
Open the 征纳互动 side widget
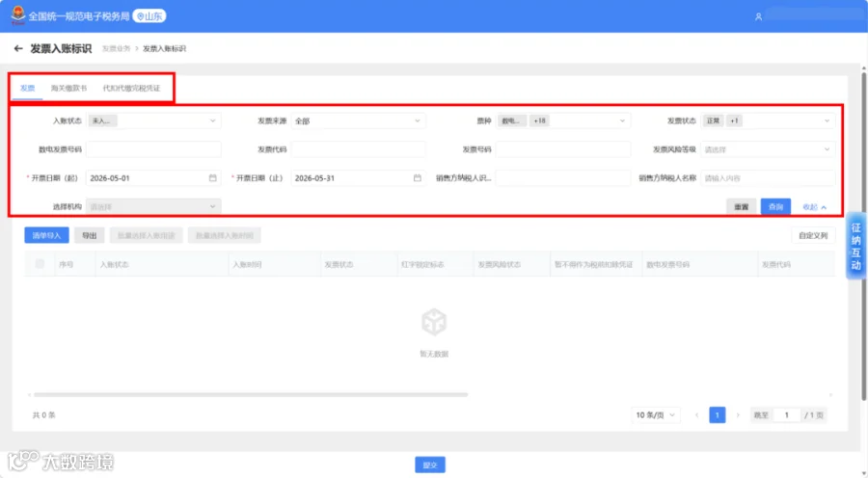click(856, 246)
